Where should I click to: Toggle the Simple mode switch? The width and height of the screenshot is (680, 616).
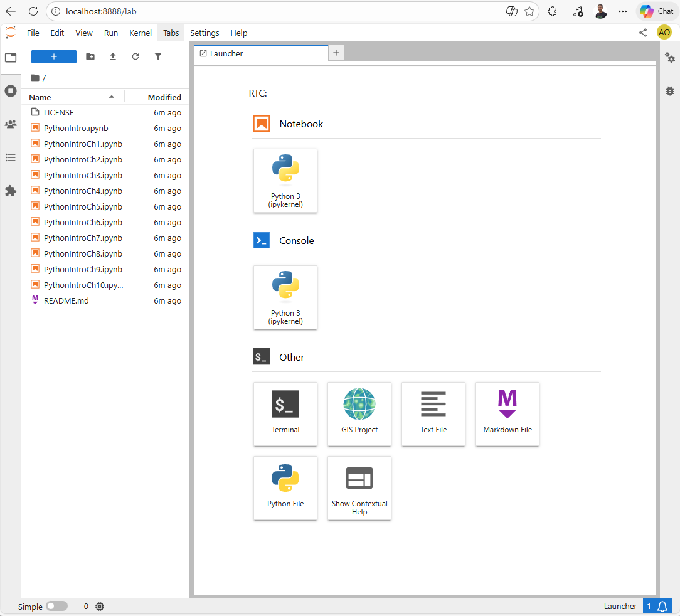pyautogui.click(x=56, y=607)
